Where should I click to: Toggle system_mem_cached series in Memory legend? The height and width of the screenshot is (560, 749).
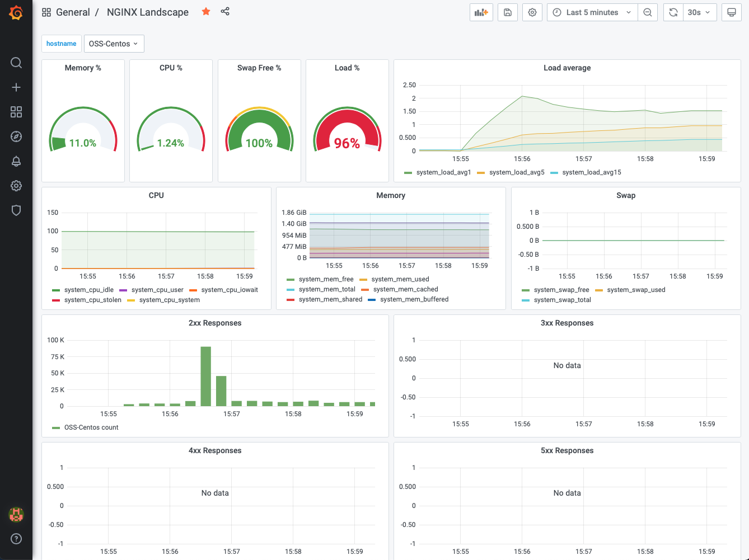tap(405, 289)
